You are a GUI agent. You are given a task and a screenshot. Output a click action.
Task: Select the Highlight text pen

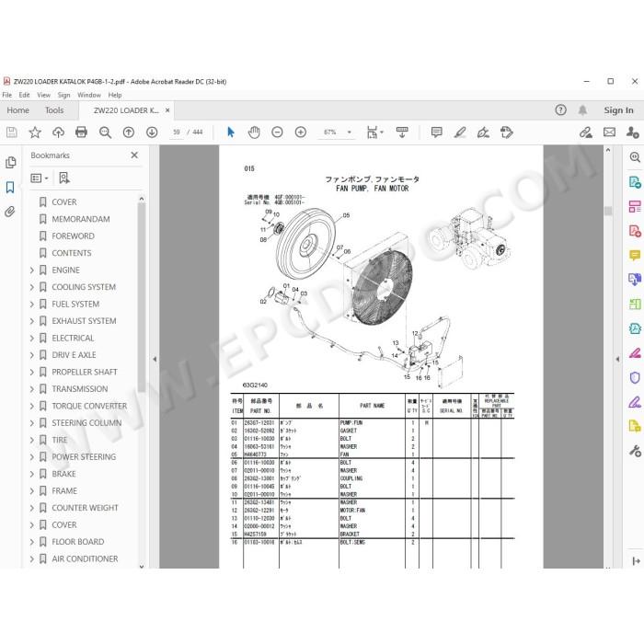[460, 132]
